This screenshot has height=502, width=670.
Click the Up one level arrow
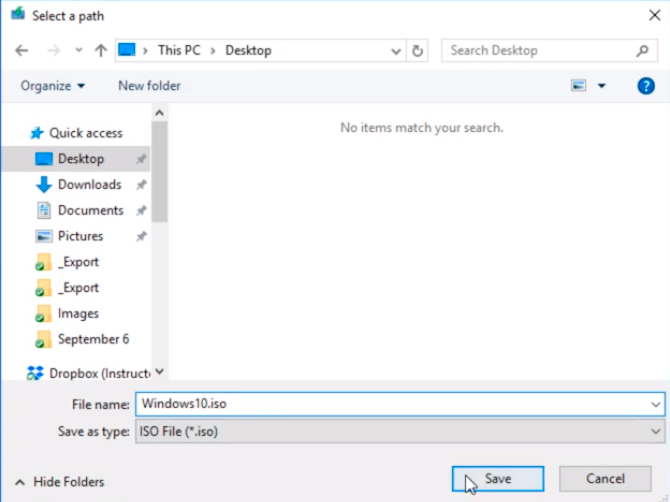coord(100,51)
